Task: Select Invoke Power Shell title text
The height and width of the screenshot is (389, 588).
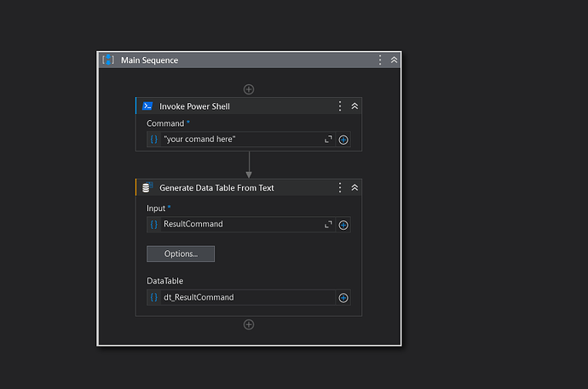Action: pyautogui.click(x=194, y=106)
